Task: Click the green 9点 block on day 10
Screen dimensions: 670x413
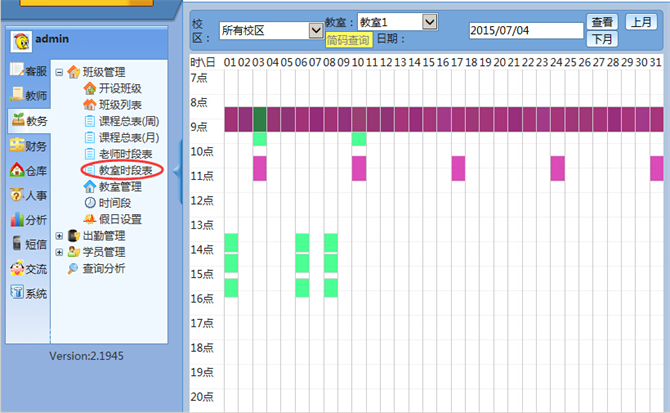Action: pos(359,139)
